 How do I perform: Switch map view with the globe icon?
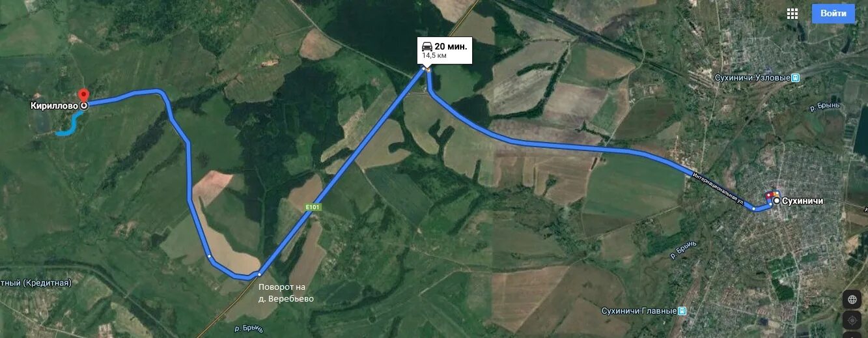pyautogui.click(x=851, y=300)
